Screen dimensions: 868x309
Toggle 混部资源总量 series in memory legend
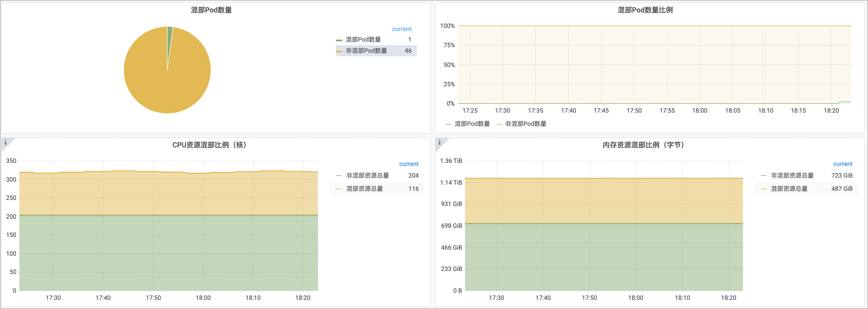[x=789, y=189]
